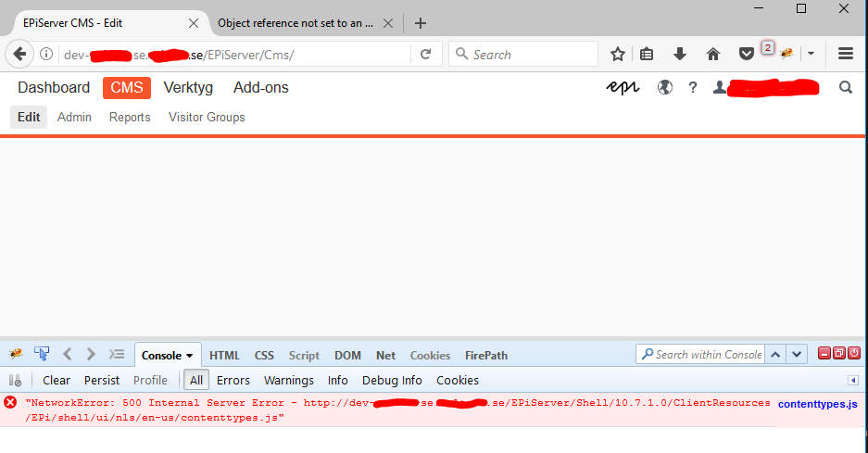Open downloads via the down arrow icon
This screenshot has width=868, height=453.
680,55
